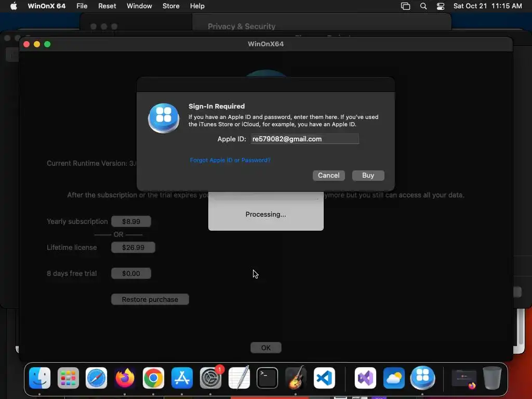
Task: Select the $0.00 free trial button
Action: tap(131, 273)
